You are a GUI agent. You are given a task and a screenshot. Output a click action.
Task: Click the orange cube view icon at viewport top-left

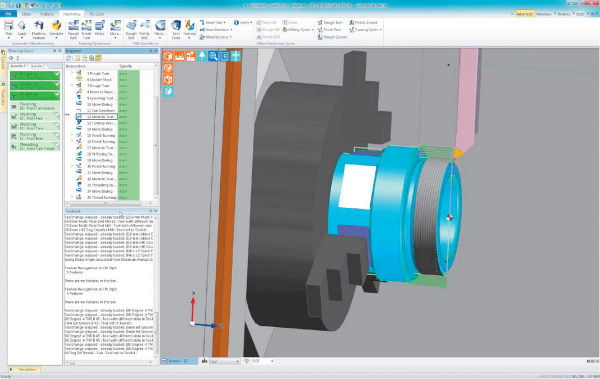click(168, 56)
